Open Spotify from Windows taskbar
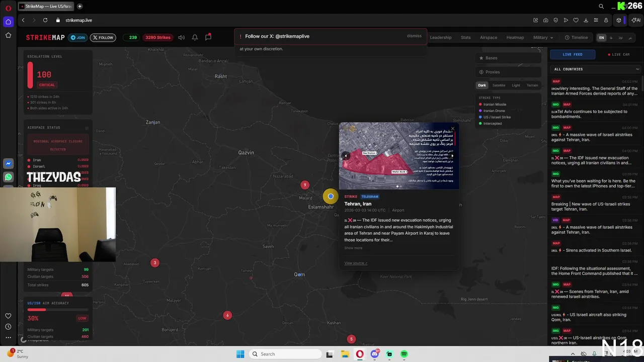This screenshot has height=362, width=644. click(405, 354)
